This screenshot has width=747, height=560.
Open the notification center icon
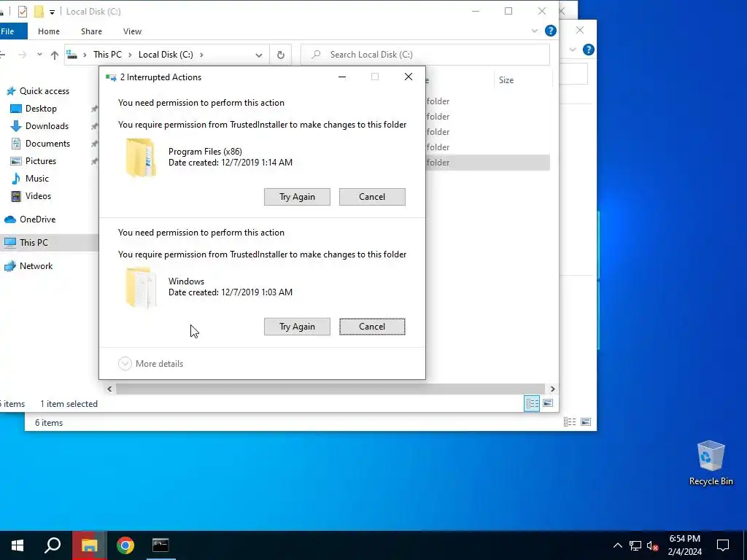(x=723, y=545)
